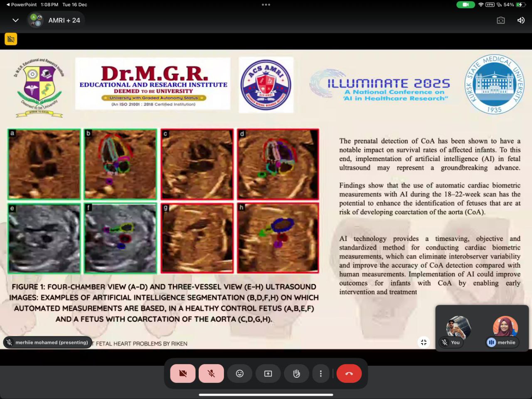Select your own video thumbnail labeled You

(x=458, y=328)
